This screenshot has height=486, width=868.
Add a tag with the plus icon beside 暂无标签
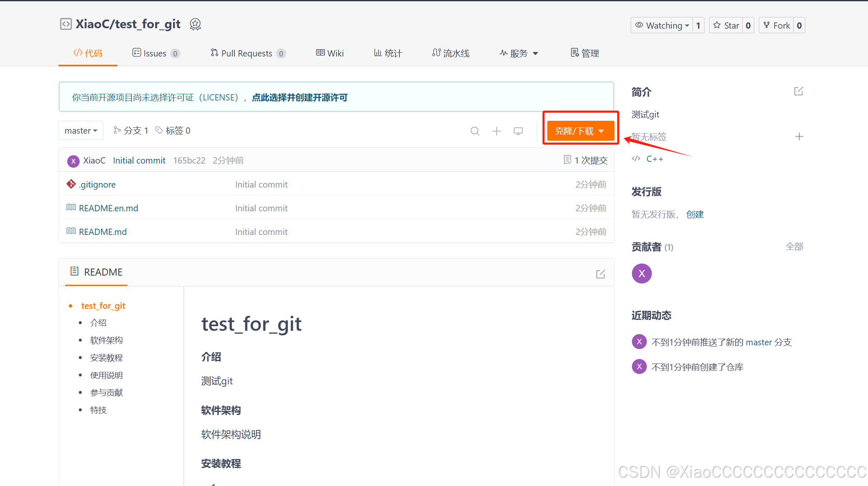click(799, 137)
